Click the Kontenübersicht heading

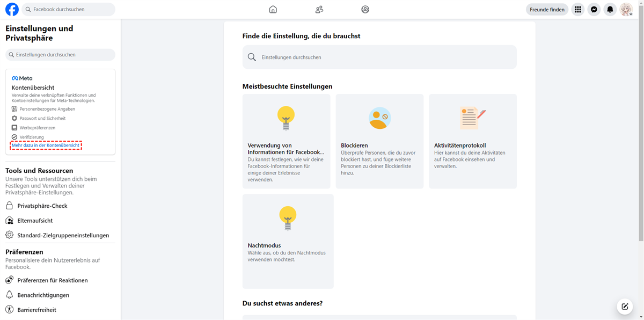coord(33,88)
